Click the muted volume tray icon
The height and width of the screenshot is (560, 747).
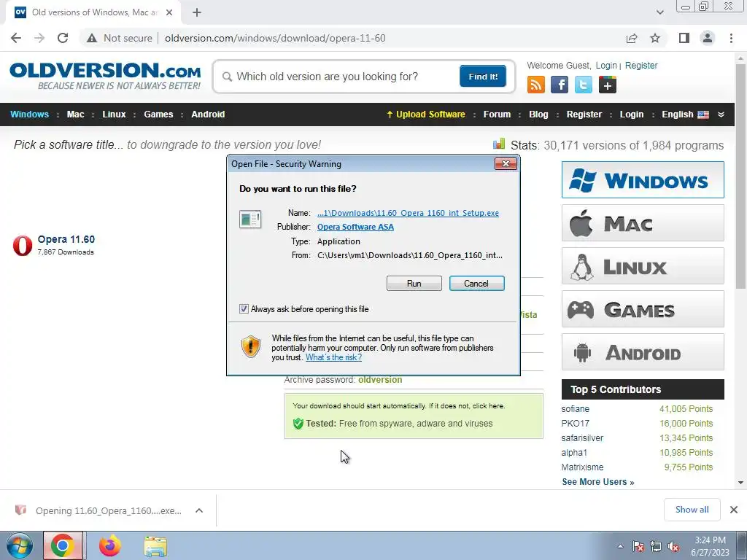point(674,547)
